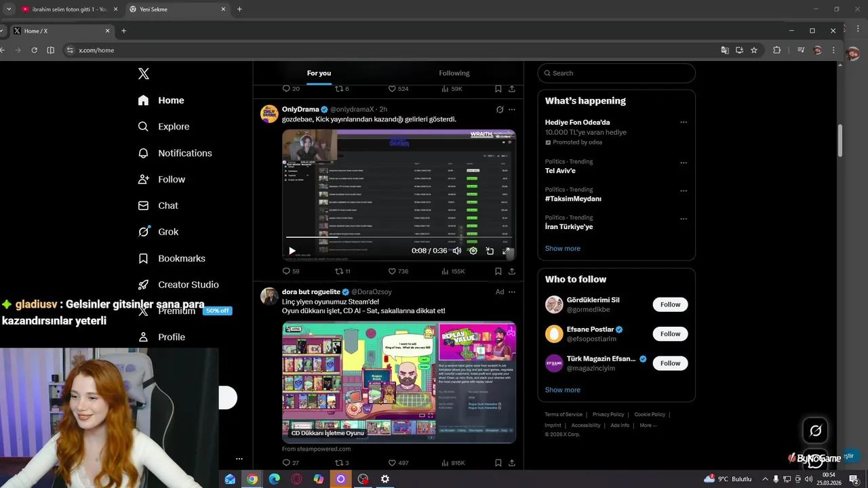Follow Gördüklerimi Sil
868x488 pixels.
pos(671,304)
